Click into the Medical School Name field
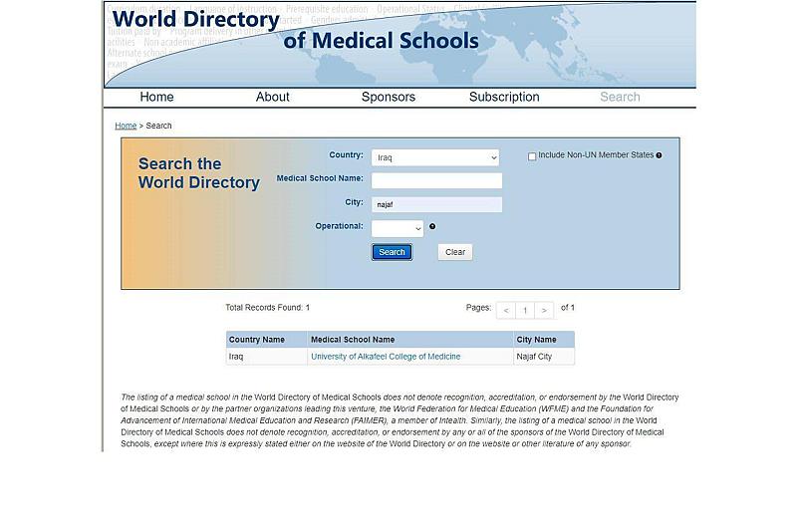Screen dimensions: 797x532 click(x=436, y=180)
